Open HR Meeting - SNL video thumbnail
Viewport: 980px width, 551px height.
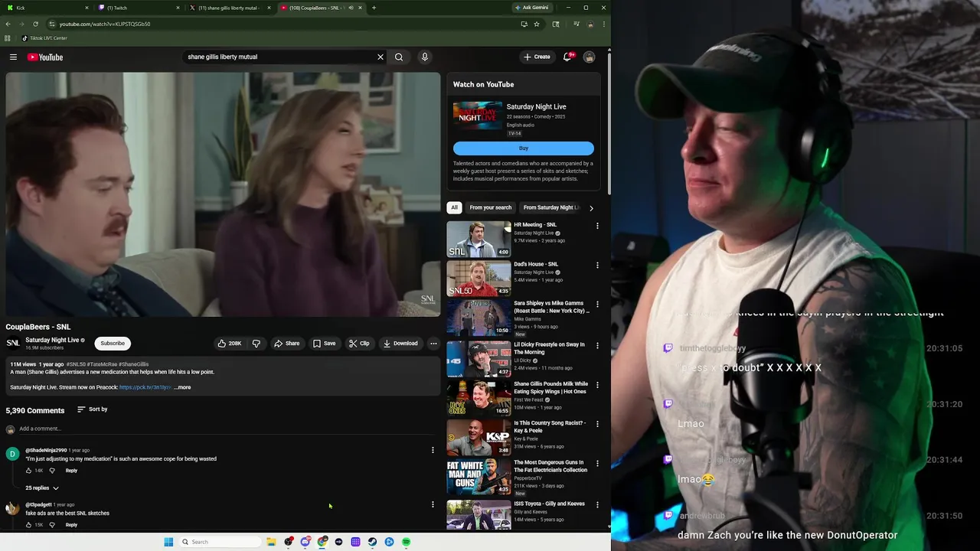point(479,239)
